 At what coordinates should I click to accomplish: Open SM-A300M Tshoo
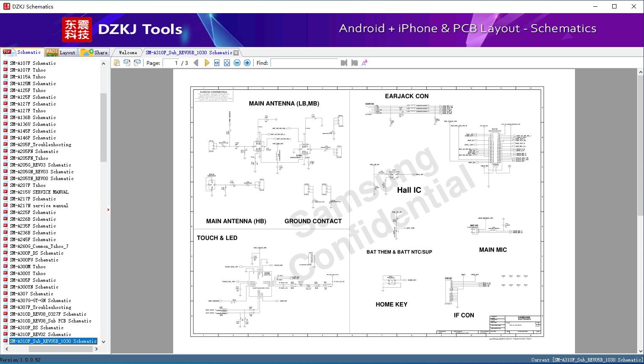(x=28, y=267)
